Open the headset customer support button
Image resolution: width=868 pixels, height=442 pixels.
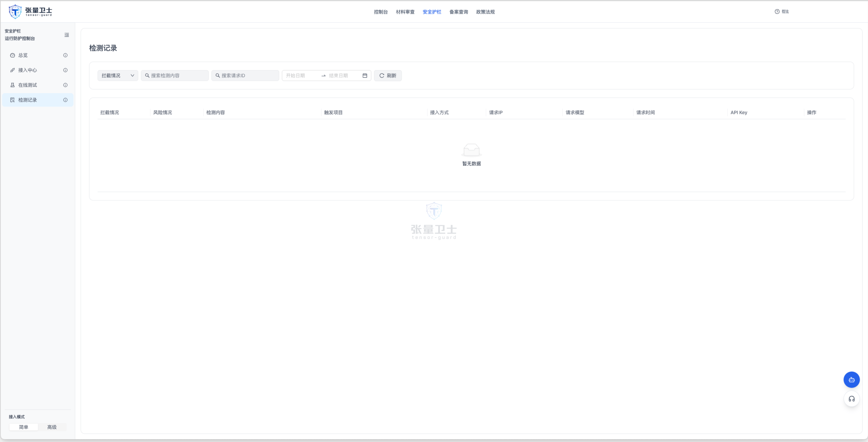click(x=852, y=399)
